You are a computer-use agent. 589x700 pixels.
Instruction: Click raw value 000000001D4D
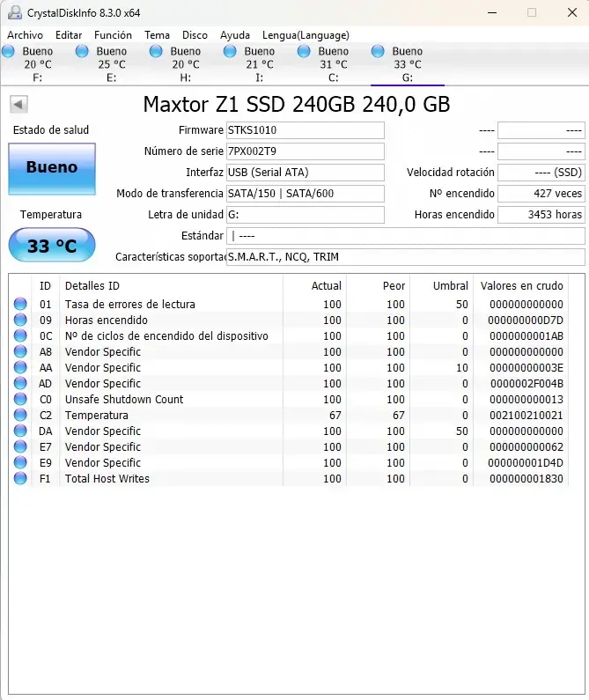pos(525,462)
